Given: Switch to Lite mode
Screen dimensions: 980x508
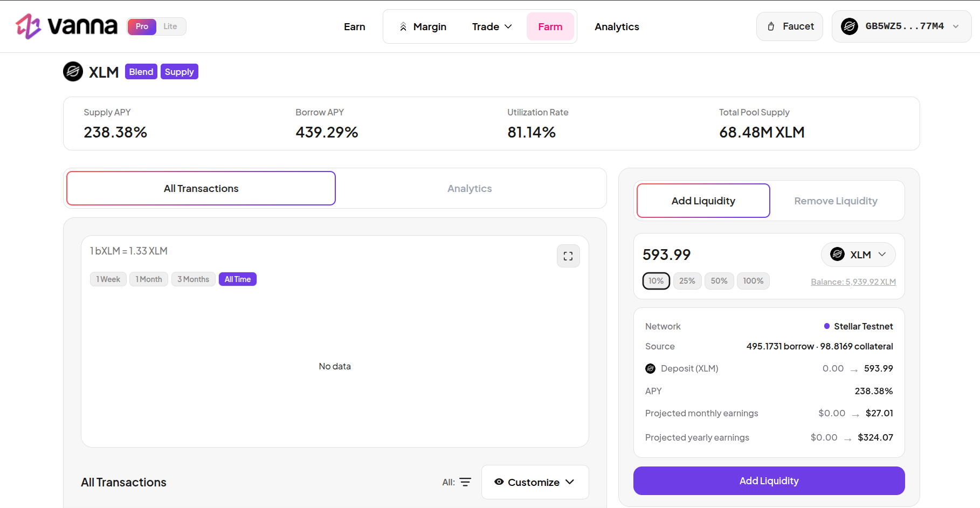Looking at the screenshot, I should coord(170,26).
